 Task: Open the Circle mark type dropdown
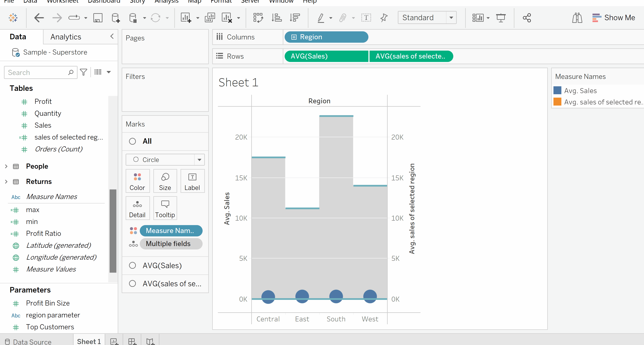199,160
